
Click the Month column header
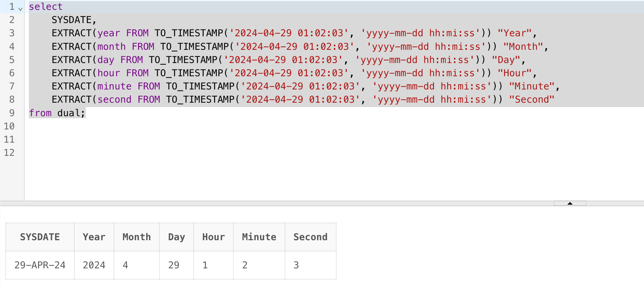[x=136, y=237]
